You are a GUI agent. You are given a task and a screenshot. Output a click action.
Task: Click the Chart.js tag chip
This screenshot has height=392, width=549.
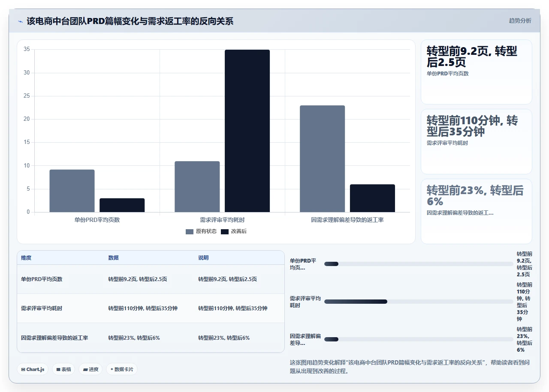tap(33, 369)
